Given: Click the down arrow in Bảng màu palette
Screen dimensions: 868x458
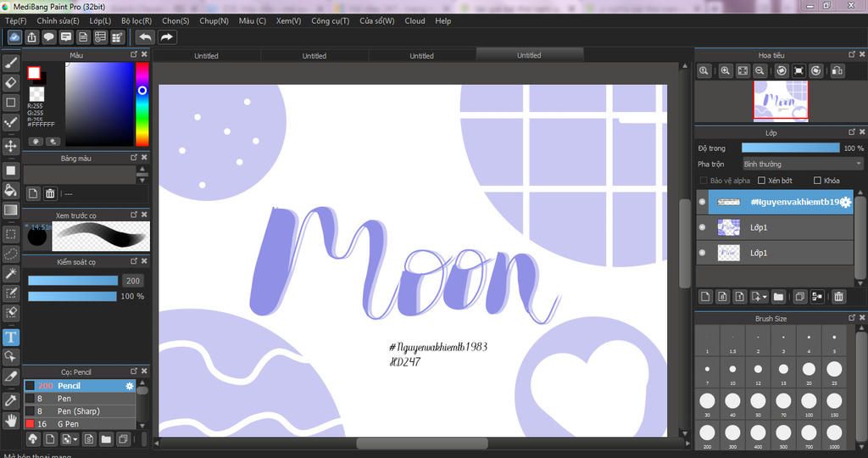Looking at the screenshot, I should [x=142, y=180].
